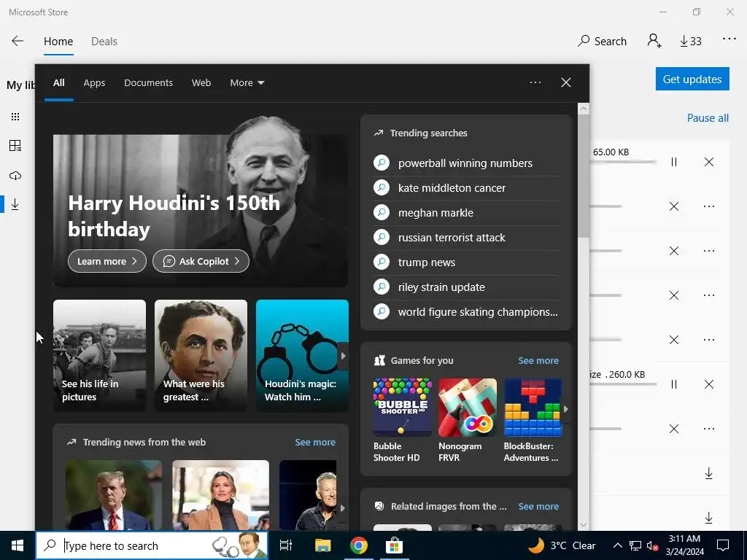Image resolution: width=747 pixels, height=560 pixels.
Task: Open the 'What were his greatest' card
Action: pyautogui.click(x=201, y=355)
